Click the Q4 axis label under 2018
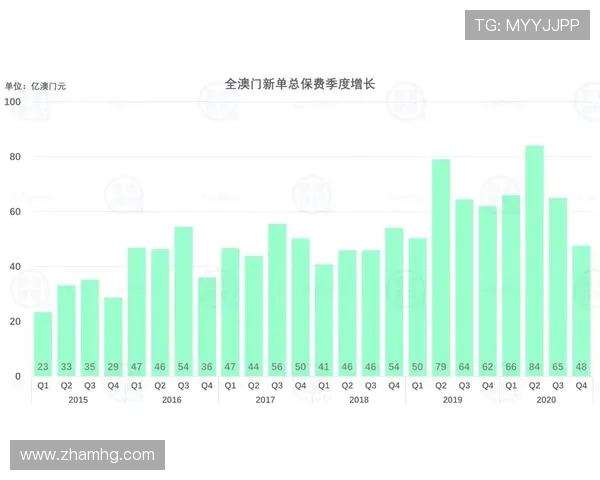 (x=394, y=386)
